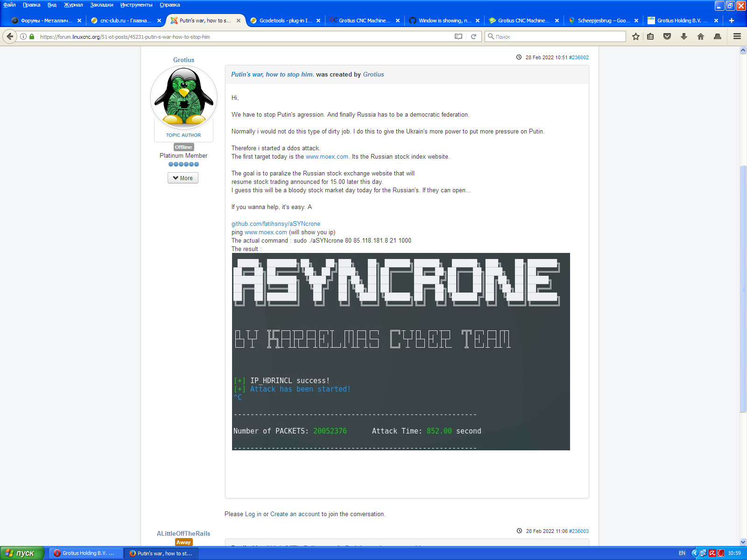Reload the current page

pyautogui.click(x=473, y=36)
